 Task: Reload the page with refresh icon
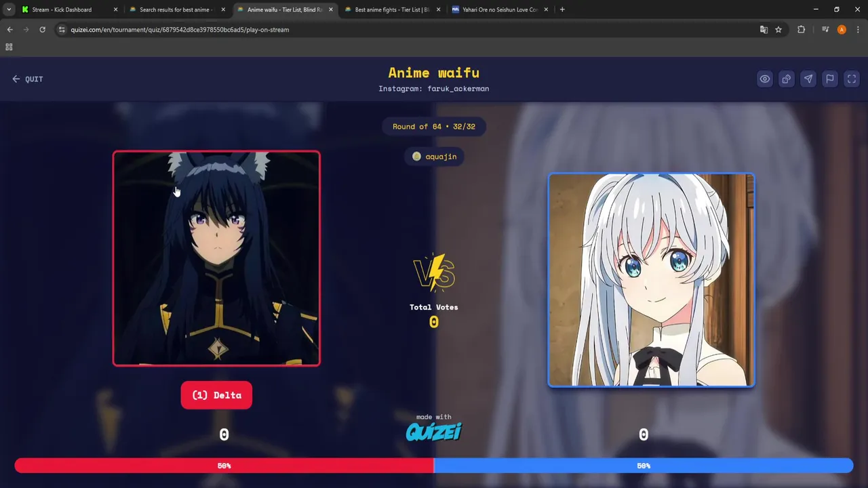pyautogui.click(x=42, y=30)
